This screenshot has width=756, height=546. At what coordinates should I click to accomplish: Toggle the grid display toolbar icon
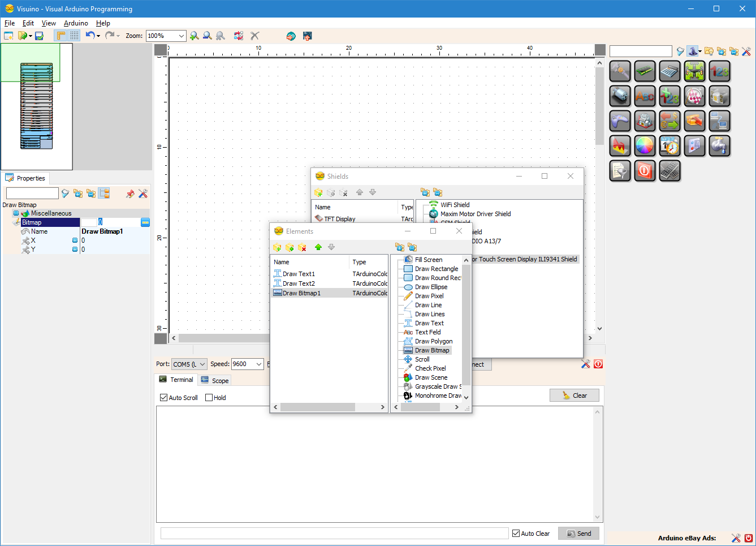click(x=75, y=36)
